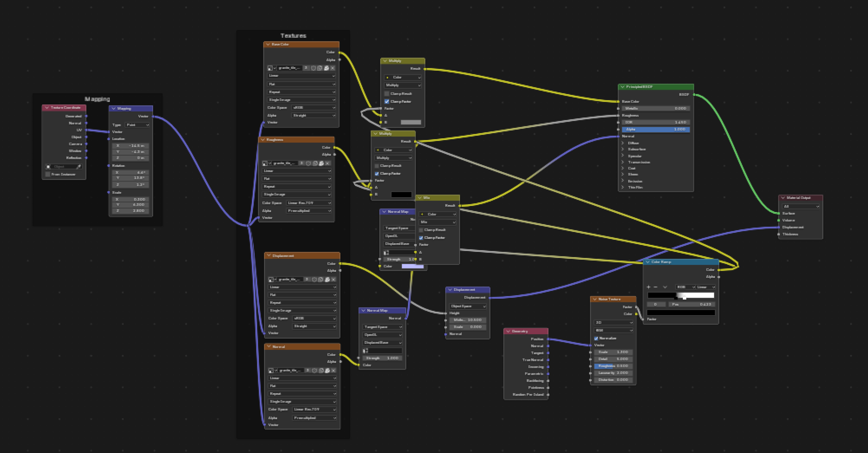The height and width of the screenshot is (453, 868).
Task: Open blend mode dropdown in top Multiply node
Action: pyautogui.click(x=403, y=85)
